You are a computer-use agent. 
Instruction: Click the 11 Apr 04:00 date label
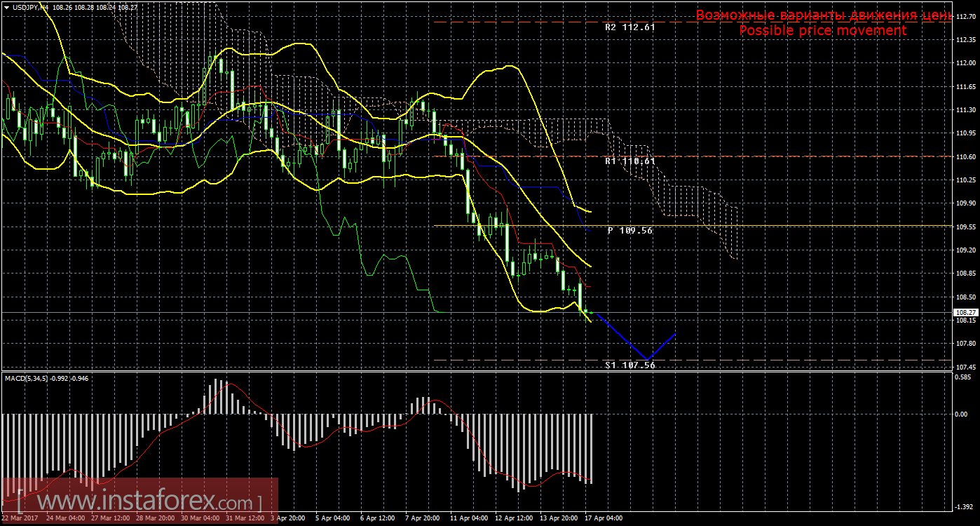point(469,519)
